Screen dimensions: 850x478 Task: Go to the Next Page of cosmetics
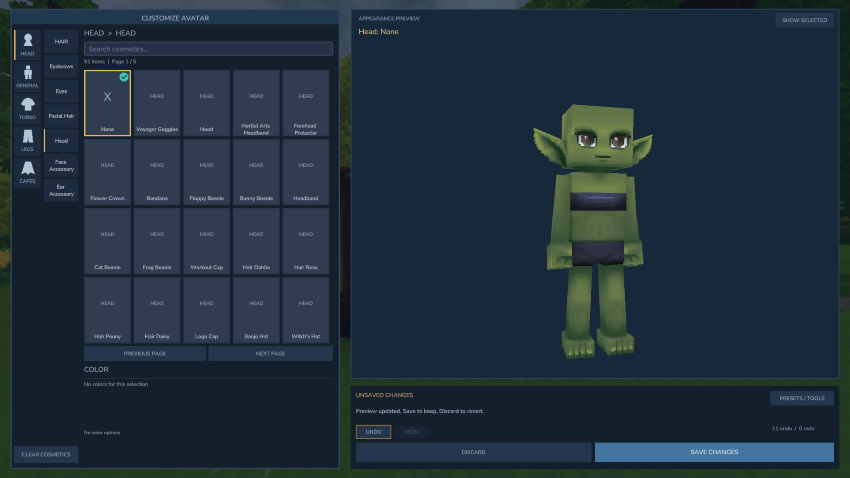click(x=271, y=353)
